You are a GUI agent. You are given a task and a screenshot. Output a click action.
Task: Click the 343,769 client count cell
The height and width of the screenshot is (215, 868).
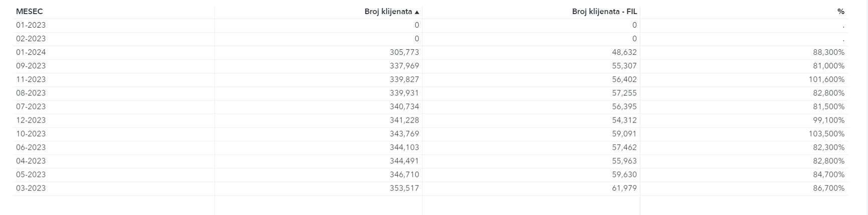[404, 134]
